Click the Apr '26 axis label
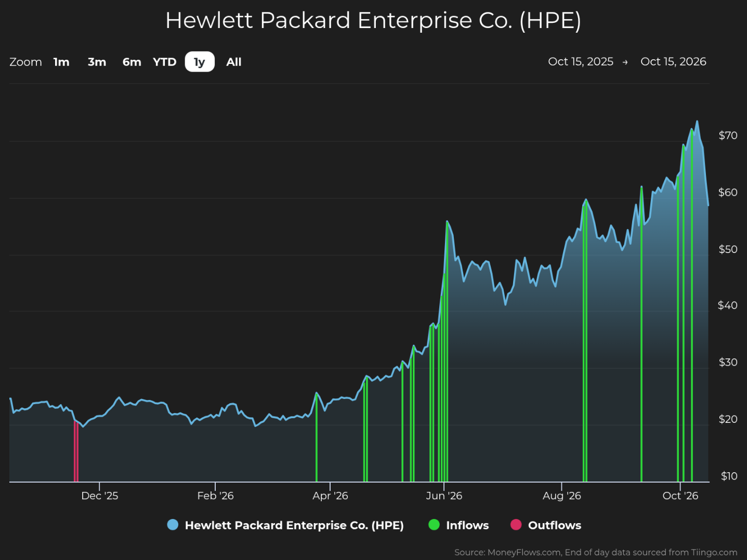The width and height of the screenshot is (747, 560). click(330, 496)
